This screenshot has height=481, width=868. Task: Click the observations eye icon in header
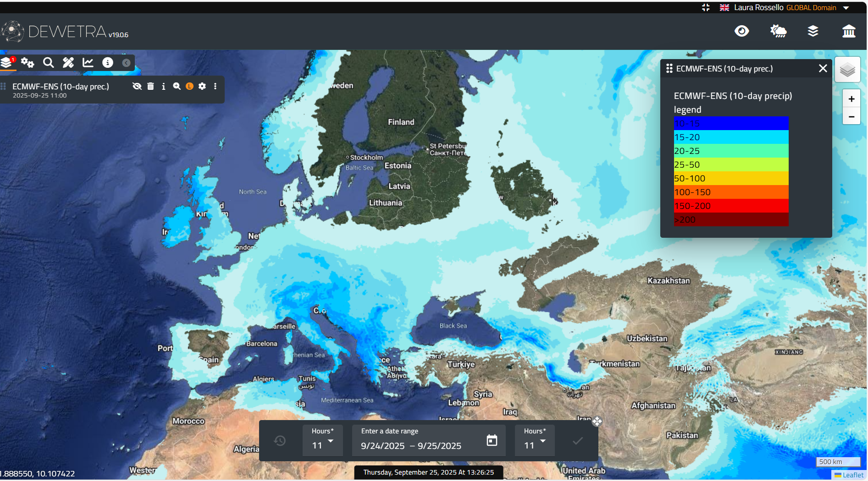pos(741,31)
